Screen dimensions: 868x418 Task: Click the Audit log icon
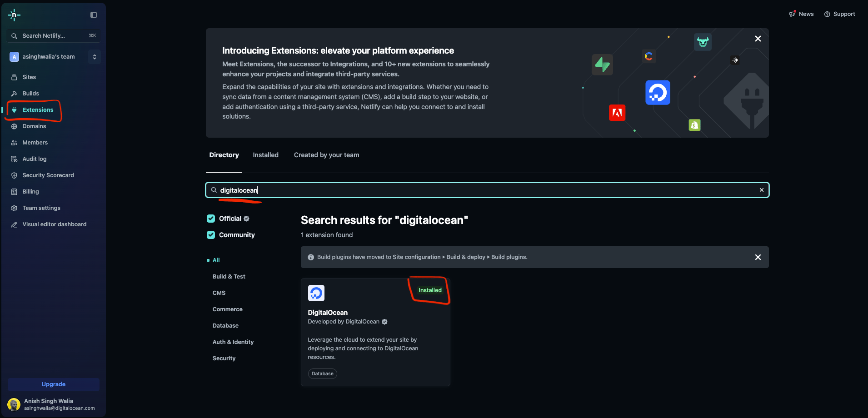tap(14, 159)
